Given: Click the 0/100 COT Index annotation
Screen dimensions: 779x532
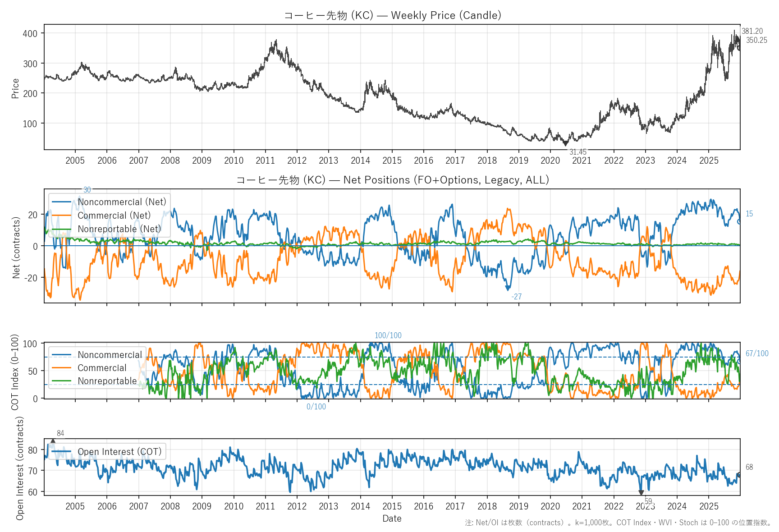Looking at the screenshot, I should pyautogui.click(x=316, y=407).
